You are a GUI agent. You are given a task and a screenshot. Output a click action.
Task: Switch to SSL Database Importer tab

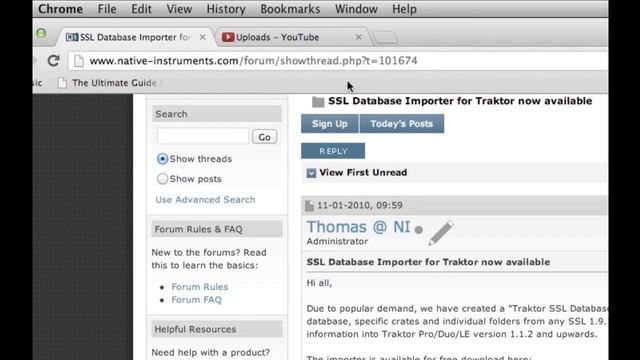(x=135, y=37)
